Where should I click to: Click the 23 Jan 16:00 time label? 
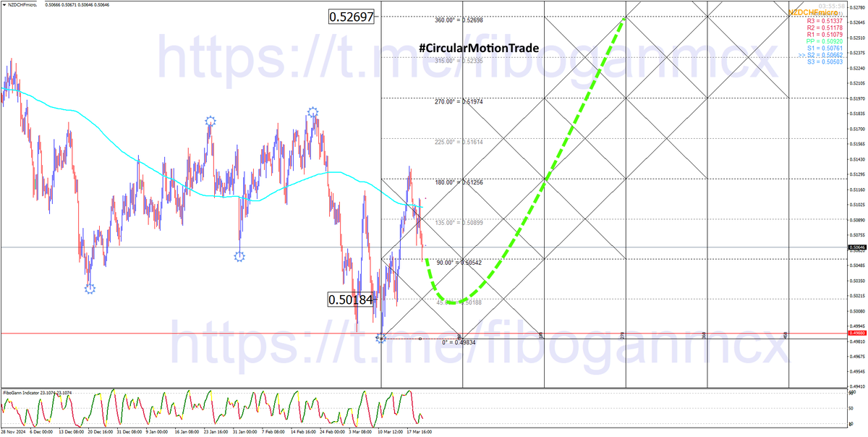click(217, 432)
